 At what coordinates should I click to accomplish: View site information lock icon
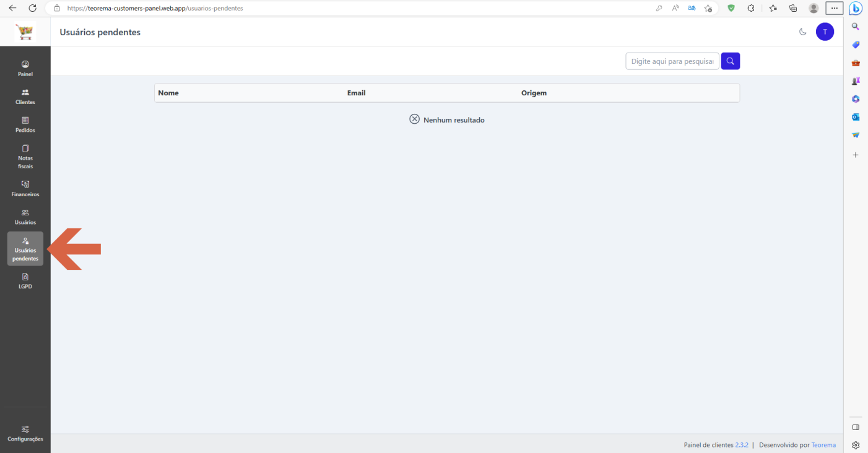coord(57,9)
